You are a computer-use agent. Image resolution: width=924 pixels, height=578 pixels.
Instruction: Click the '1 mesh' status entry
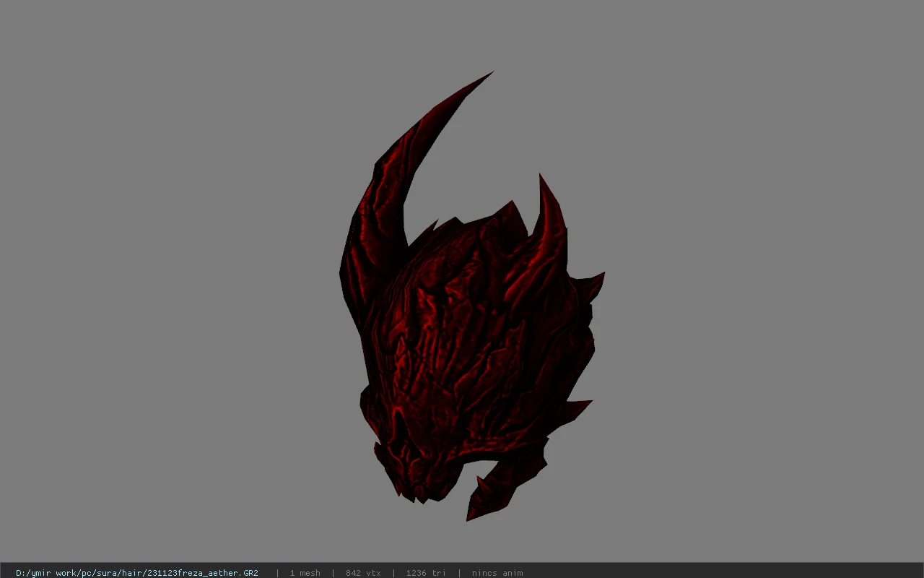(305, 573)
